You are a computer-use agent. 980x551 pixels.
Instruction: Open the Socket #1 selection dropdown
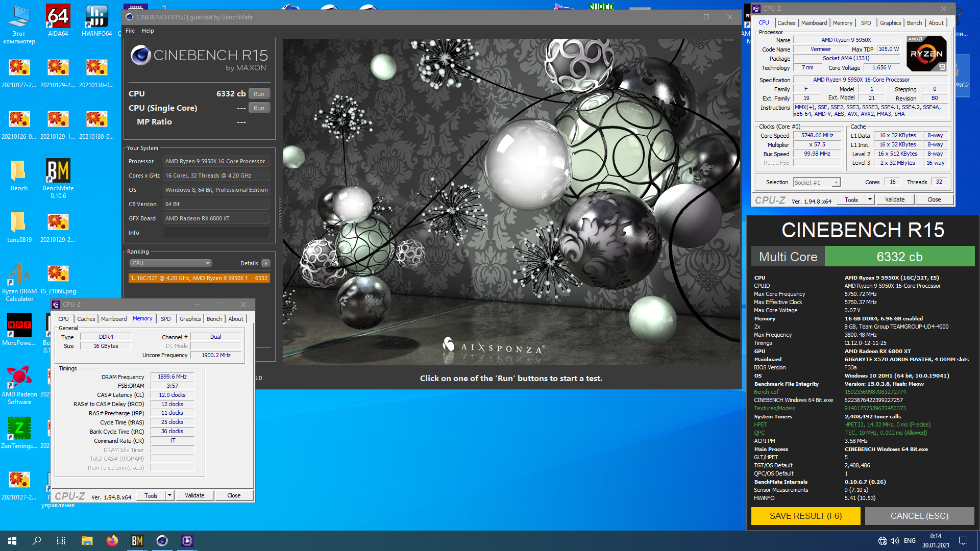[817, 183]
